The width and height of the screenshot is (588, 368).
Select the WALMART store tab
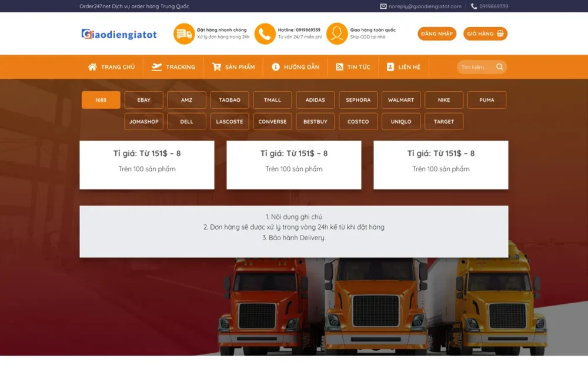click(401, 100)
